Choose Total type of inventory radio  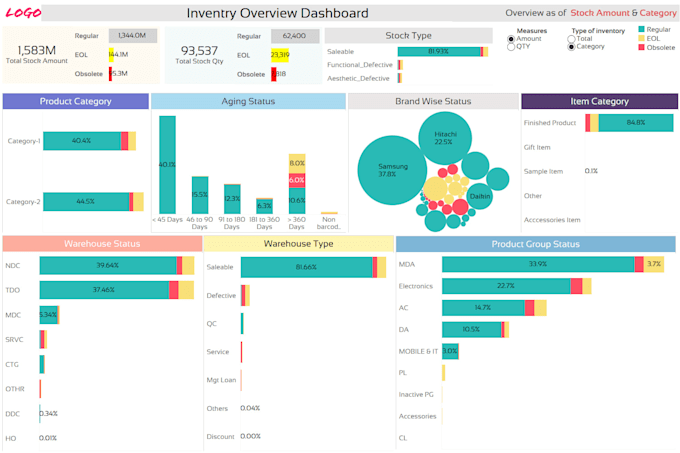click(x=571, y=39)
